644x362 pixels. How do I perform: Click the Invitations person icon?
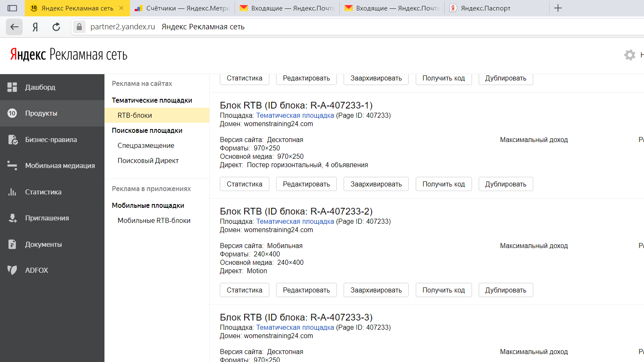pos(13,218)
